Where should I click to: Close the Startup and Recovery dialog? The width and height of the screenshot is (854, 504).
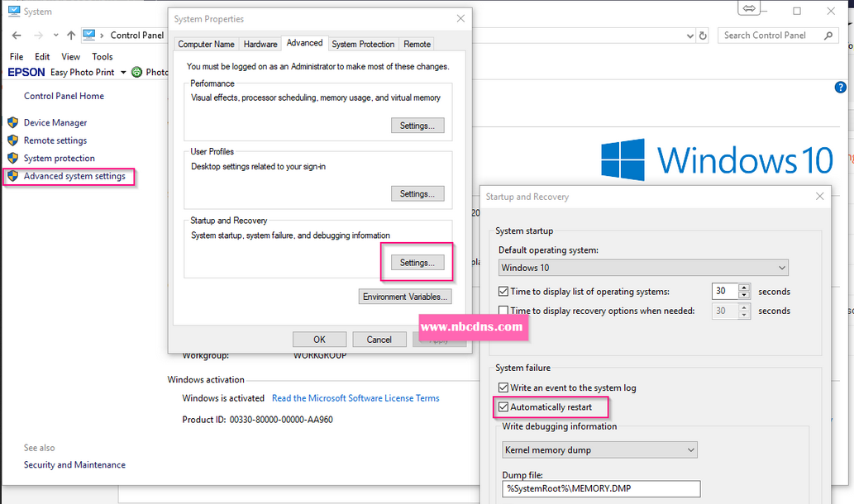819,196
